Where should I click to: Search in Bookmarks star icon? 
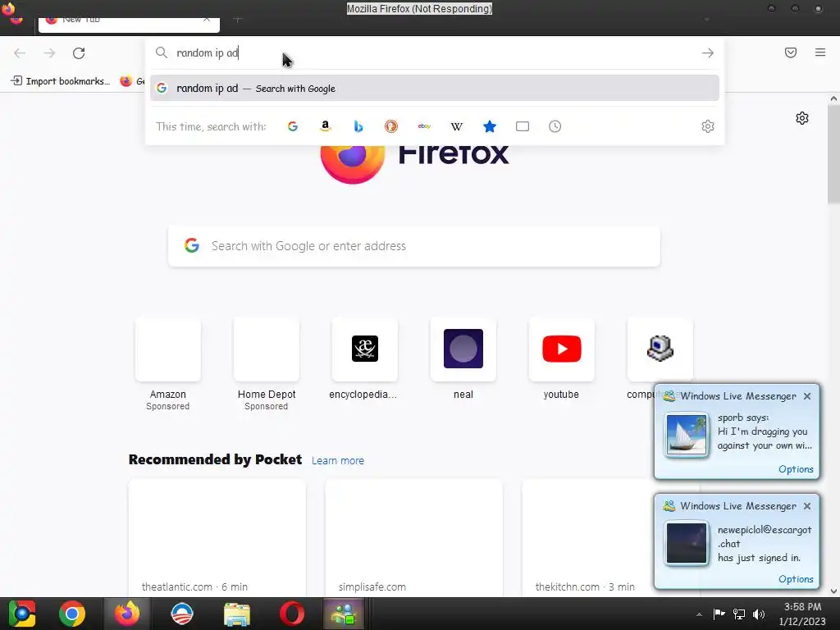click(490, 126)
